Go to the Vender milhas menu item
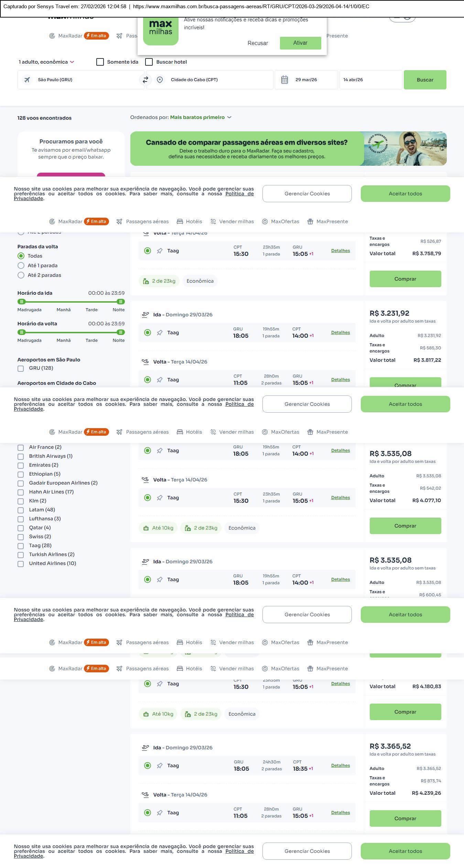The height and width of the screenshot is (868, 464). coord(232,221)
